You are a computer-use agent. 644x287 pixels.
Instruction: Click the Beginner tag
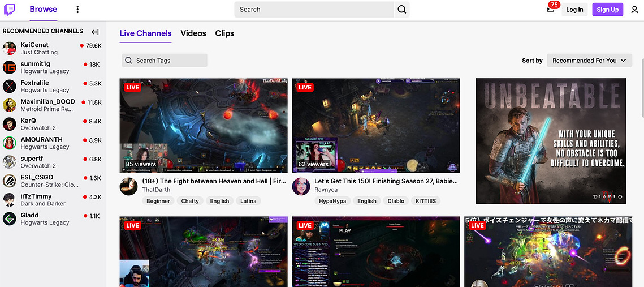[x=158, y=201]
